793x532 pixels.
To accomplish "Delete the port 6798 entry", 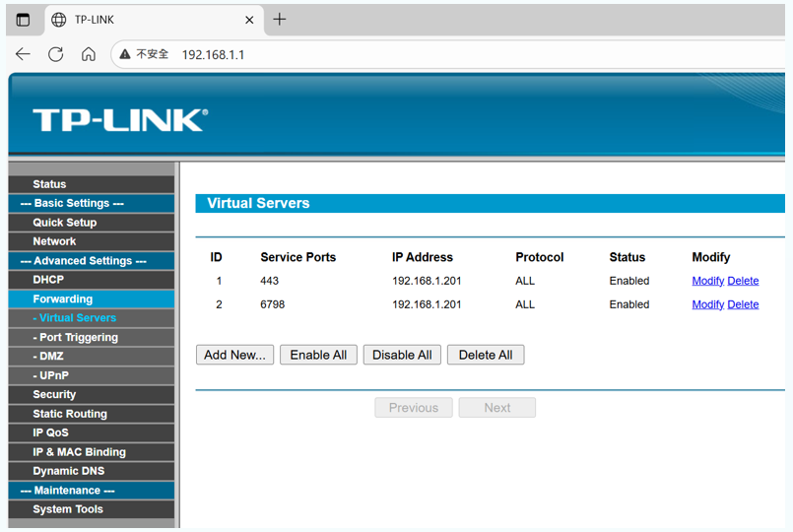I will point(743,304).
